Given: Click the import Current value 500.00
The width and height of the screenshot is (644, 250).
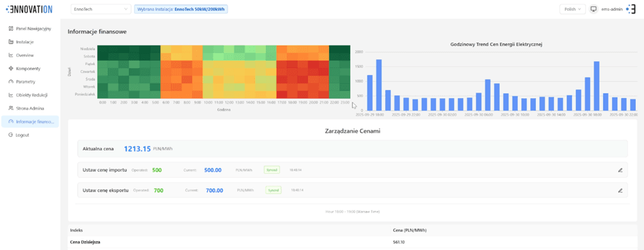Looking at the screenshot, I should pyautogui.click(x=213, y=170).
